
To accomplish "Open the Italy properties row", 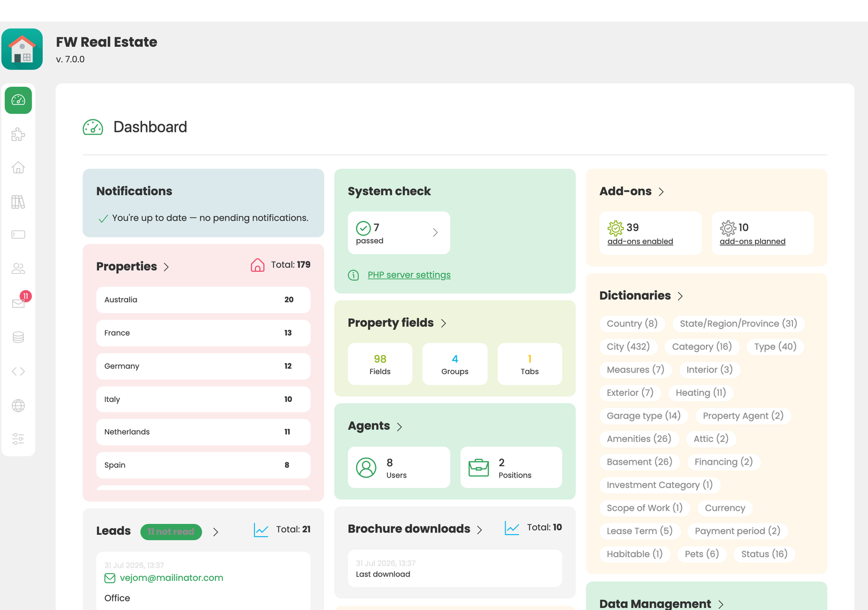I will 203,399.
